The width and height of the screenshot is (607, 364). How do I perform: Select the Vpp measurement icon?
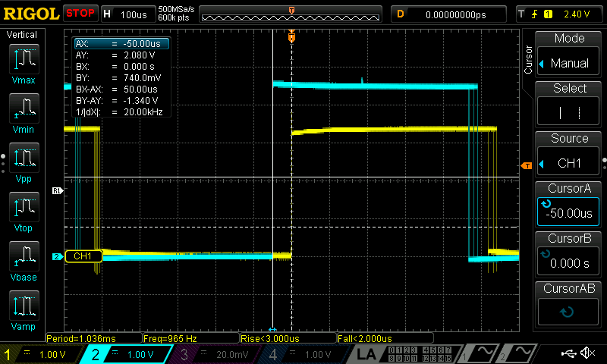(x=24, y=158)
